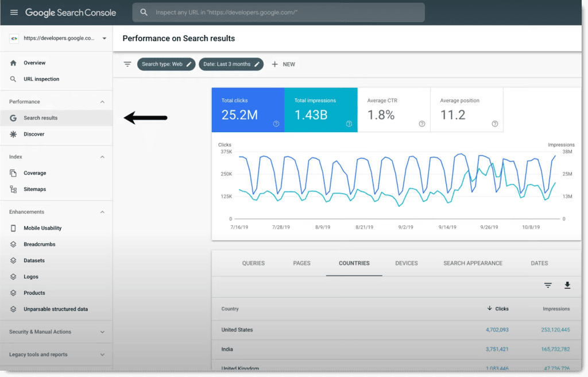The image size is (588, 377).
Task: Click the Datasets layers icon
Action: 13,260
